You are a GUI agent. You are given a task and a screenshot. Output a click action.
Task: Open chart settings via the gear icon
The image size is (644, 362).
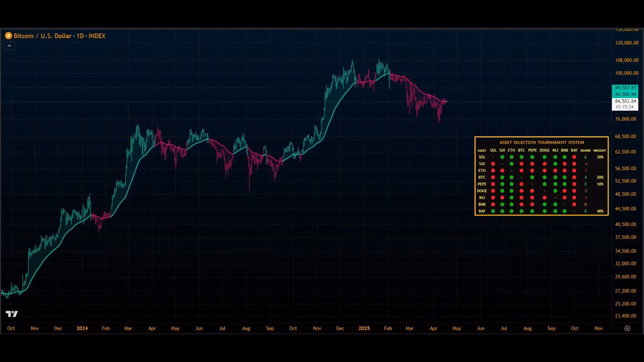point(627,328)
